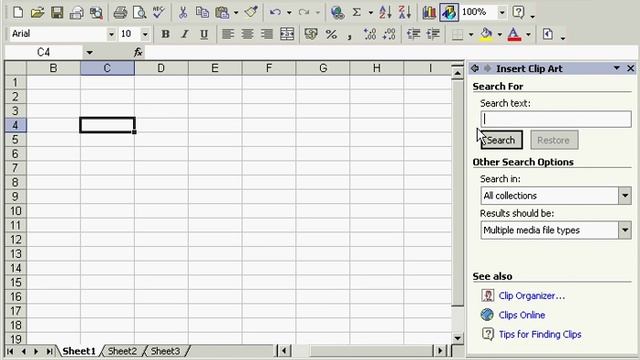Open the 100% zoom dropdown
640x360 pixels.
click(502, 13)
